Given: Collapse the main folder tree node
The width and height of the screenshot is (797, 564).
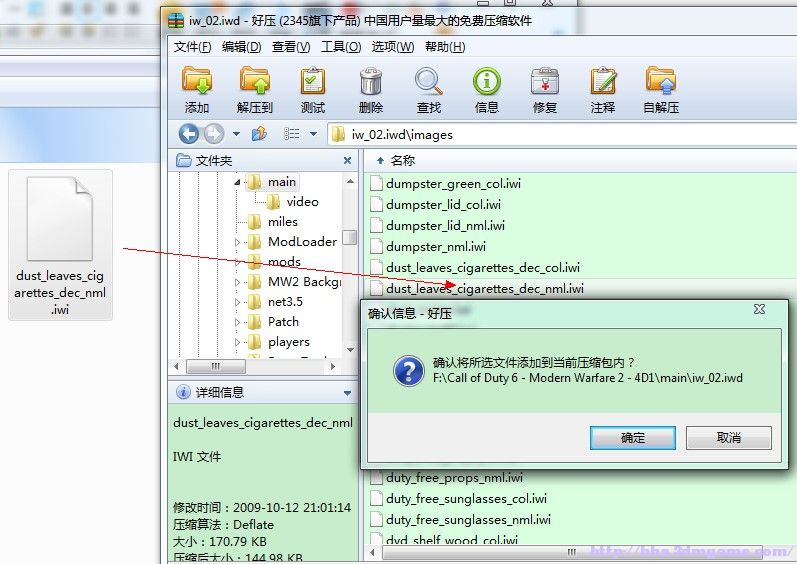Looking at the screenshot, I should coord(238,182).
